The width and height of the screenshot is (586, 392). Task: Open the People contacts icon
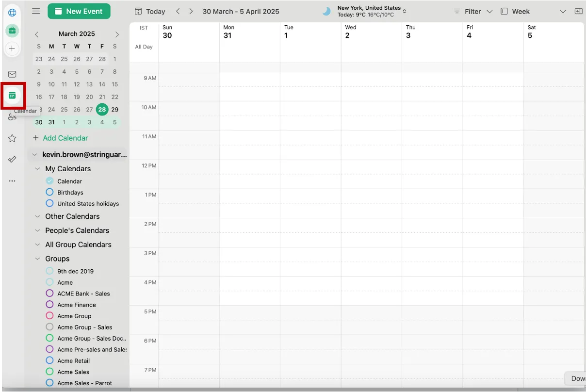pyautogui.click(x=12, y=117)
